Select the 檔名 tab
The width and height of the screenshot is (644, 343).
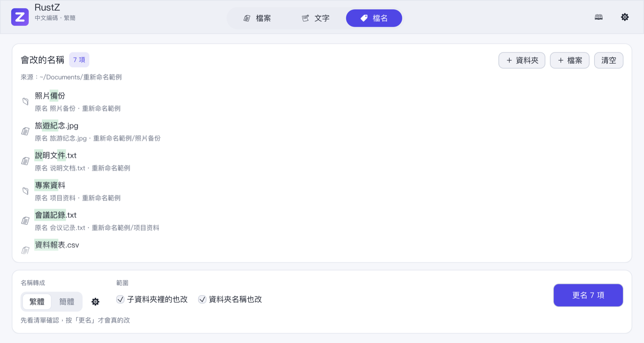coord(374,18)
